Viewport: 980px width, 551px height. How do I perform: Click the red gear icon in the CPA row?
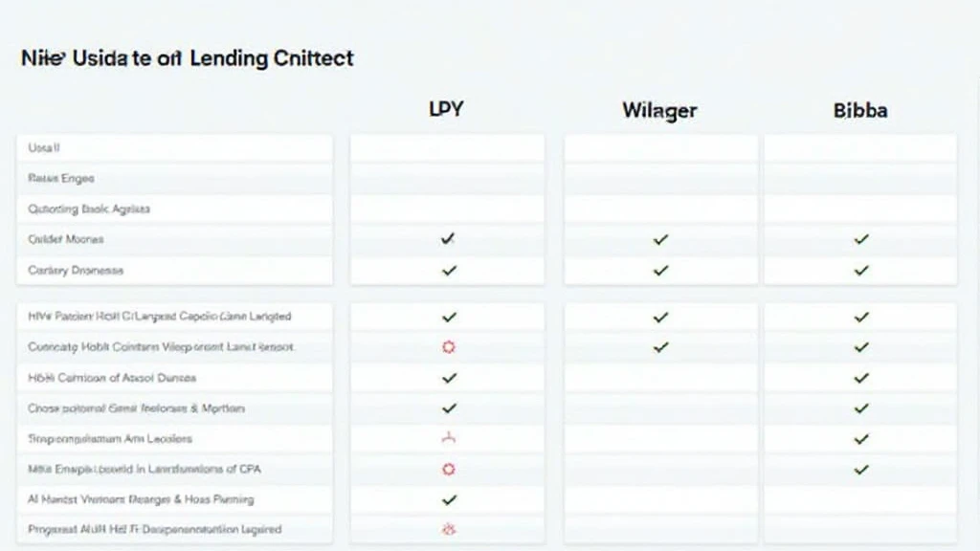point(448,470)
